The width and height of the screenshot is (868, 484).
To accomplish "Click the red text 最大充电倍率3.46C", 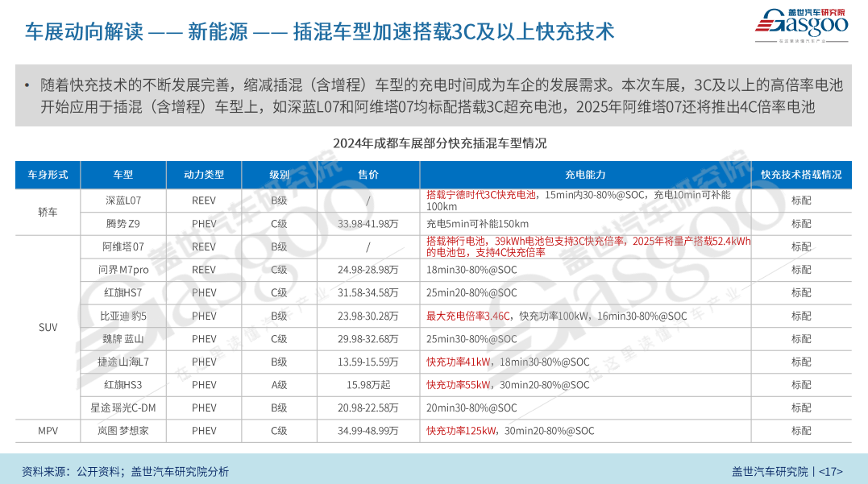I will pos(467,316).
